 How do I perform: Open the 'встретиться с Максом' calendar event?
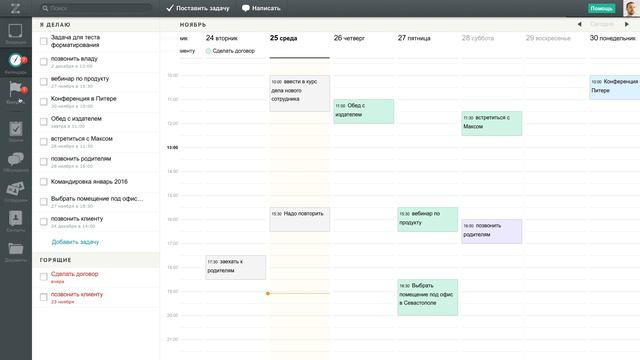point(491,123)
